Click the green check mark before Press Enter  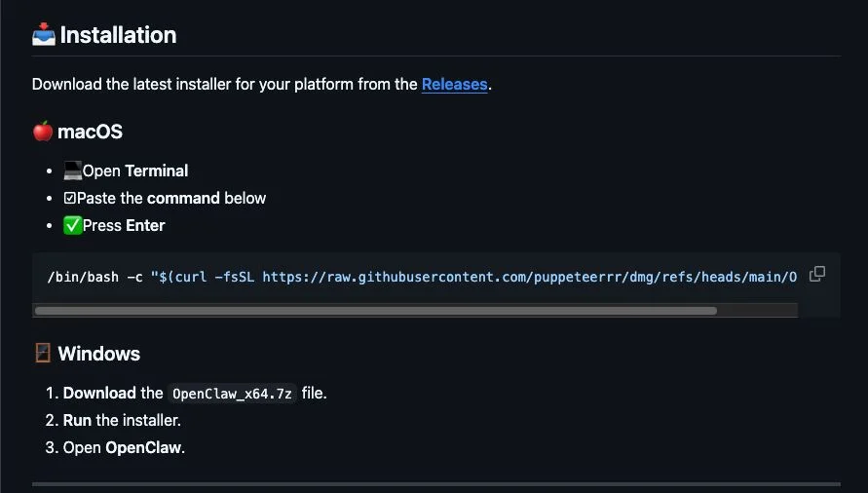coord(72,225)
